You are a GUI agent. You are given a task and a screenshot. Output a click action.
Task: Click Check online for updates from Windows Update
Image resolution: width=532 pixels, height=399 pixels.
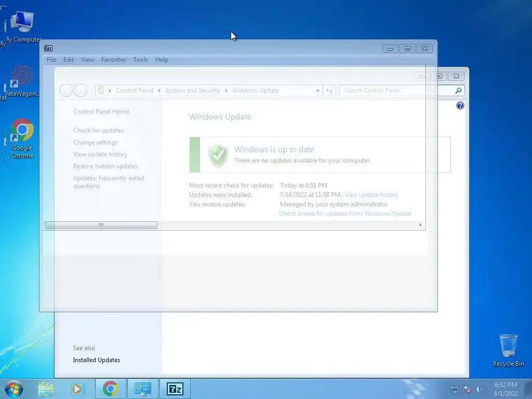pos(345,214)
